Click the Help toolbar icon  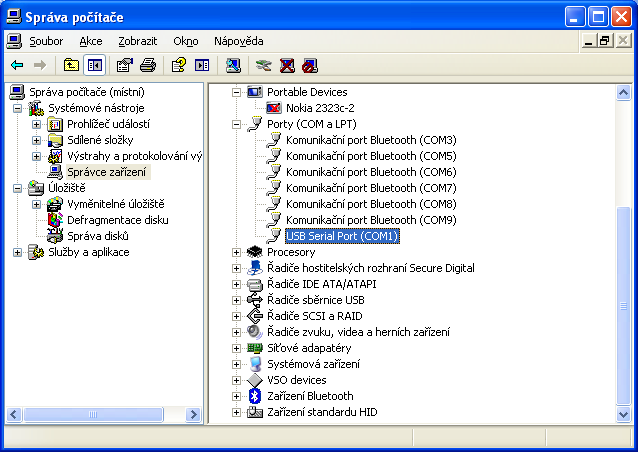pyautogui.click(x=178, y=65)
